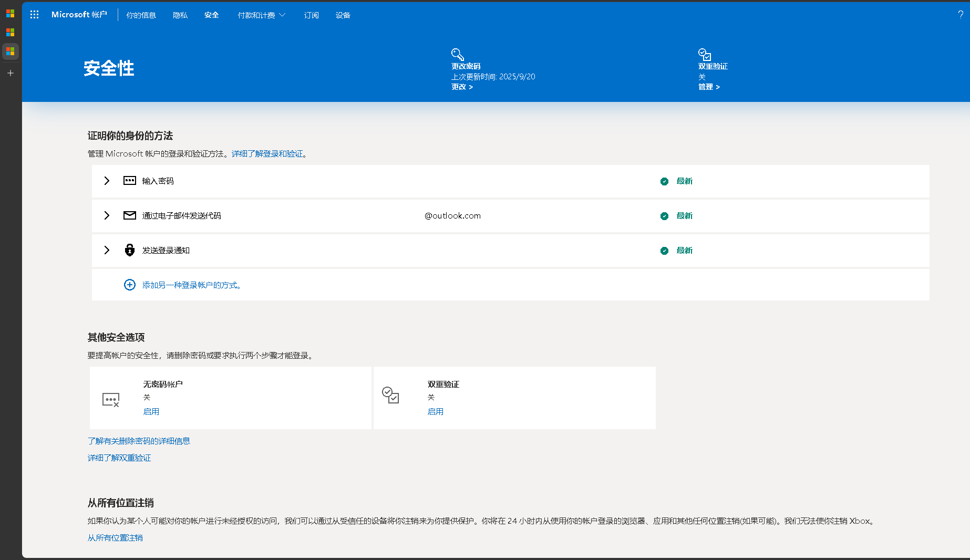
Task: Open the 付款和计费 dropdown menu
Action: 262,15
